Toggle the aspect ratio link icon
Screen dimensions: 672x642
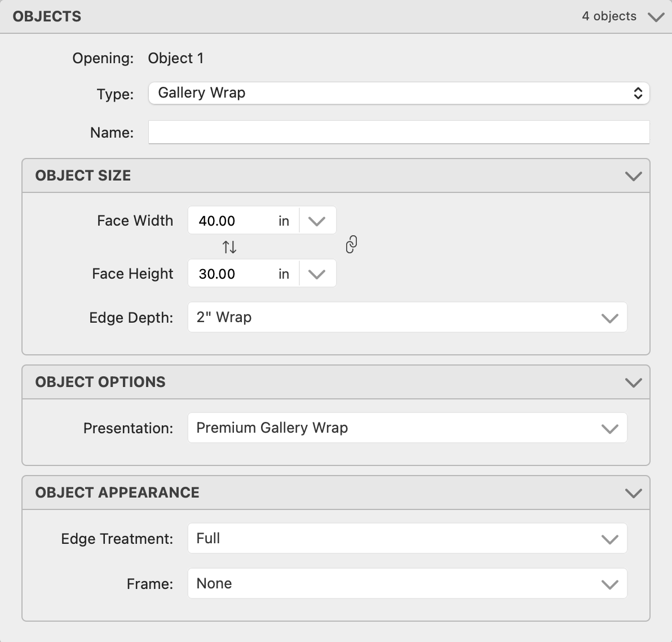(351, 245)
